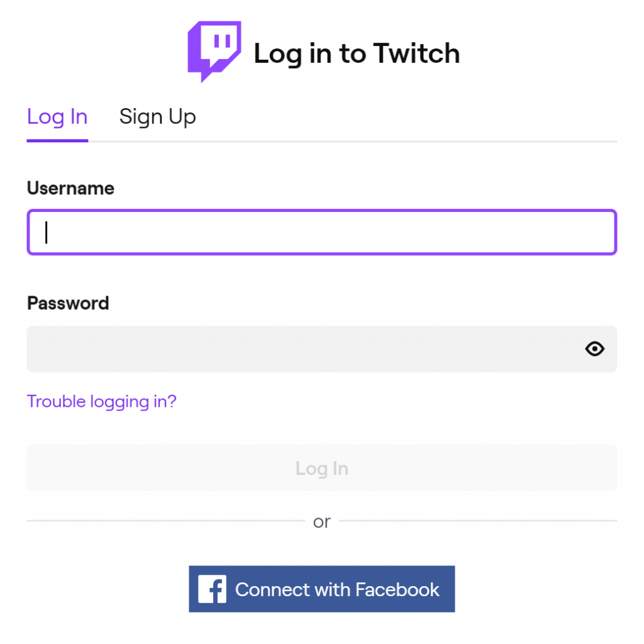Click inside the Username input field

click(321, 231)
